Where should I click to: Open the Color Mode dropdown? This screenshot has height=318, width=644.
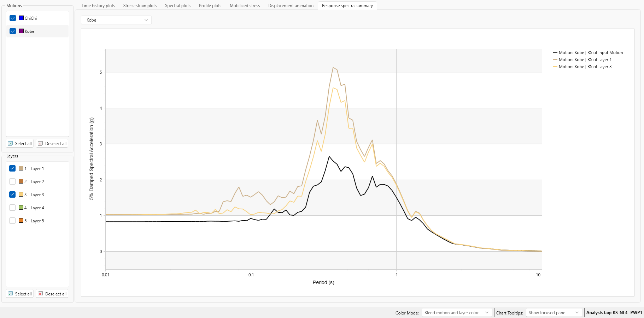click(457, 313)
